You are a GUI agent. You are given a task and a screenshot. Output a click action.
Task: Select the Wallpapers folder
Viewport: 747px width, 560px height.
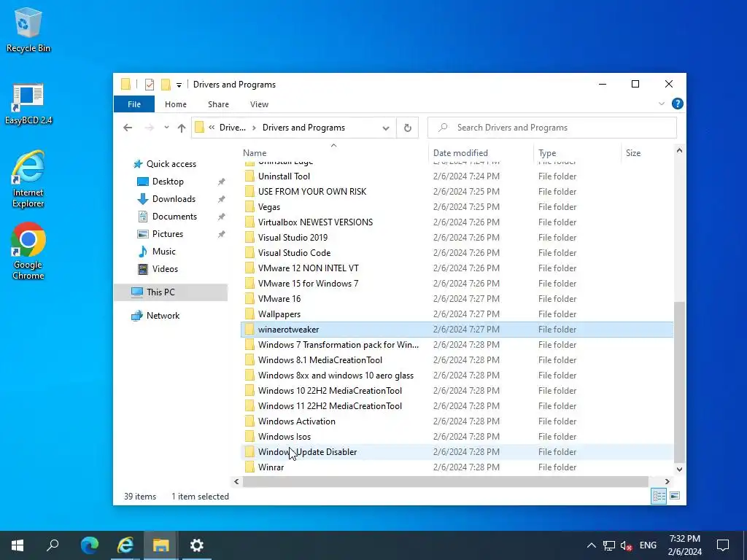pyautogui.click(x=457, y=314)
